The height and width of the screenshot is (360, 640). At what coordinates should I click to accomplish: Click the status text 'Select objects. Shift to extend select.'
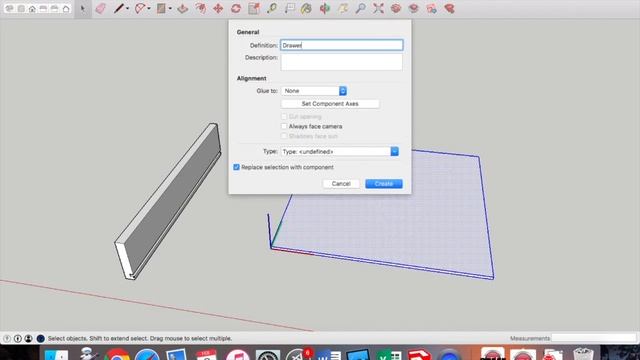pyautogui.click(x=98, y=338)
